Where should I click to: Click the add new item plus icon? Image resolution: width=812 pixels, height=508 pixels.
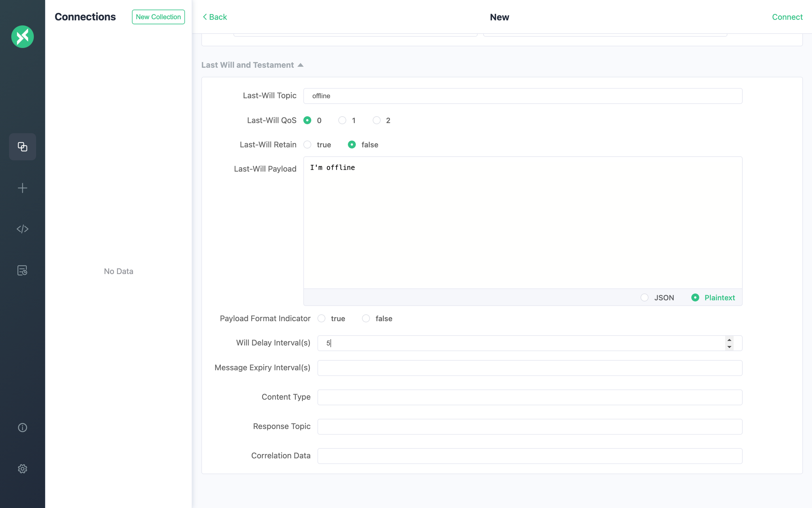click(22, 187)
